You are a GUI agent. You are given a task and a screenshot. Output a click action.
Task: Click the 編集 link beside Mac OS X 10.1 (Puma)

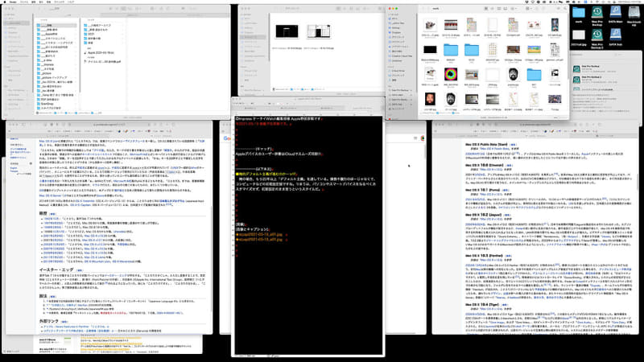pyautogui.click(x=505, y=190)
